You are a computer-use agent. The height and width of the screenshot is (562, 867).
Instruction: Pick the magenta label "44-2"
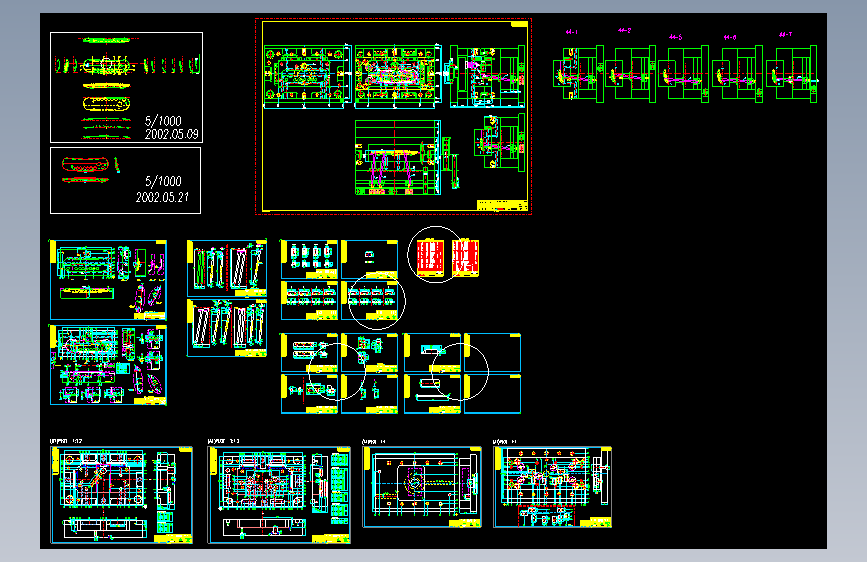[624, 30]
